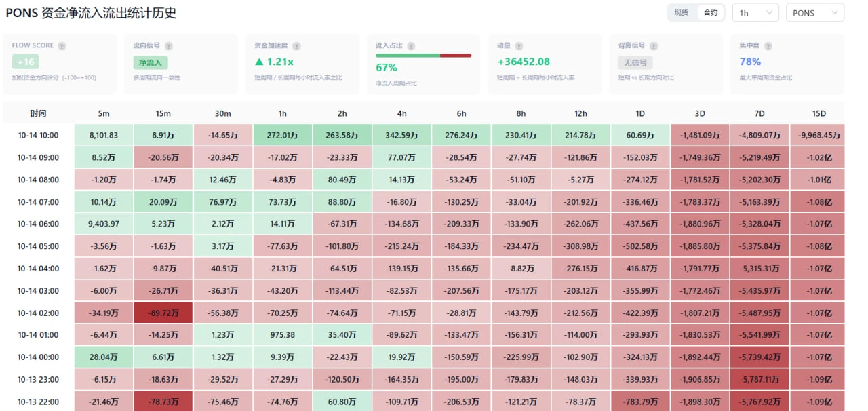Image resolution: width=868 pixels, height=411 pixels.
Task: Open the help icon next to 流向信号
Action: coord(169,46)
